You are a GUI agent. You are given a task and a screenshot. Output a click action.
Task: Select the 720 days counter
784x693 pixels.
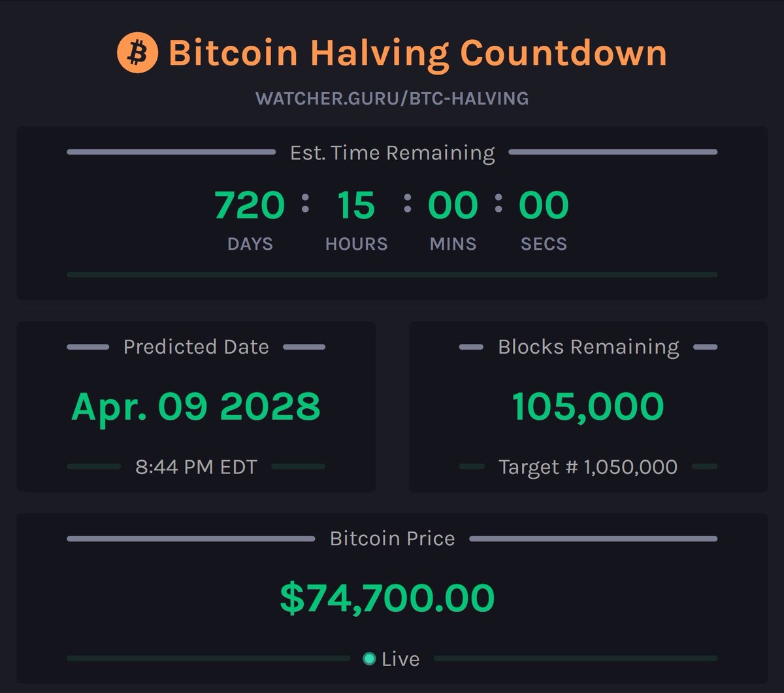250,205
